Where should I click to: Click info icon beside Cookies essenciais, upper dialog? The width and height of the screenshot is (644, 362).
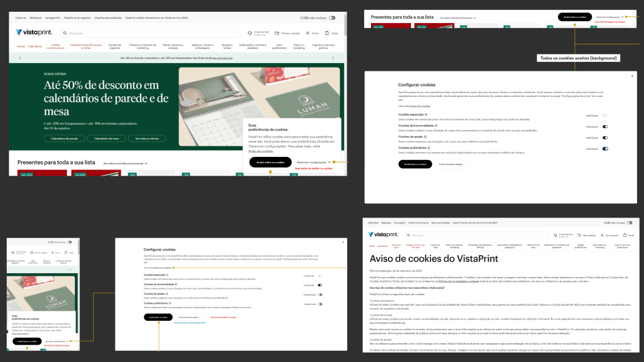point(426,114)
